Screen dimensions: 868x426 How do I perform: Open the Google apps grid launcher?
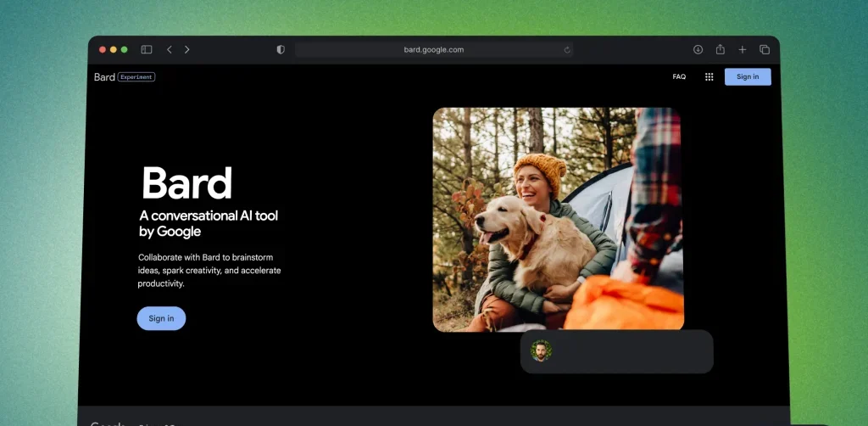[709, 77]
